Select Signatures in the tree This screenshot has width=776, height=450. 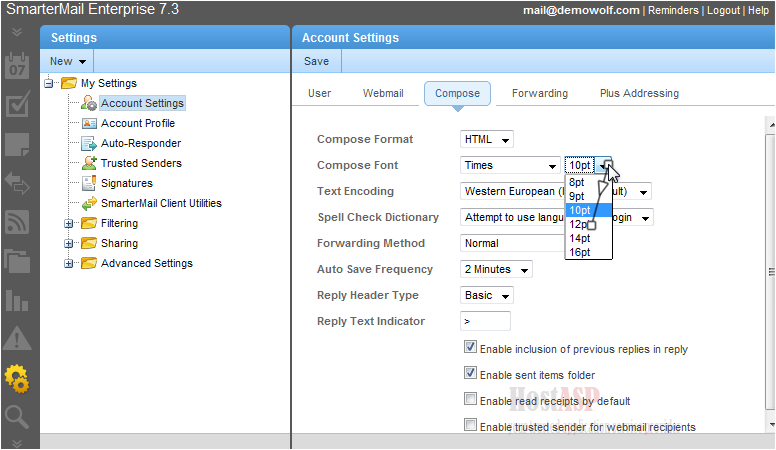(127, 183)
